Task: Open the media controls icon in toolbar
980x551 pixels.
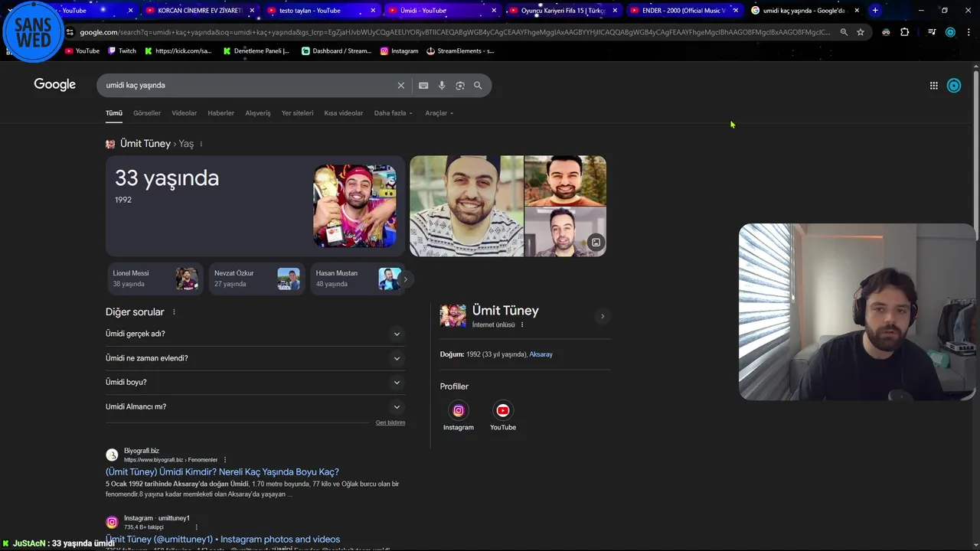Action: [x=932, y=32]
